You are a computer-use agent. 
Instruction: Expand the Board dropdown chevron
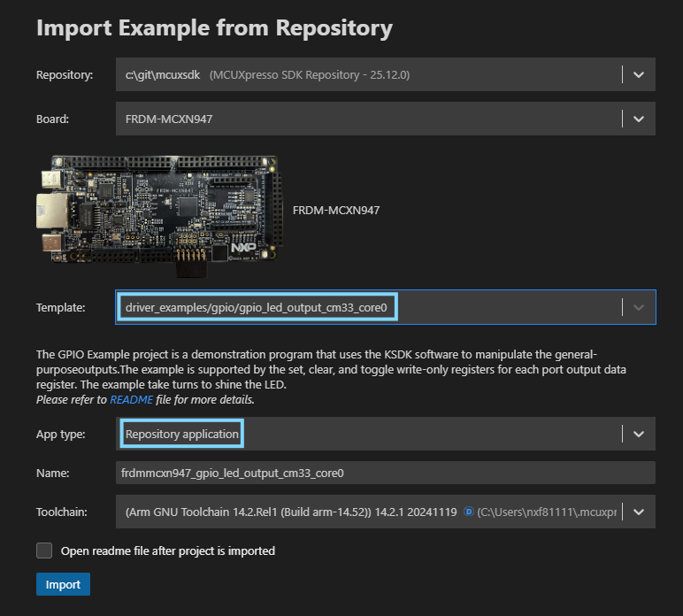pyautogui.click(x=639, y=119)
